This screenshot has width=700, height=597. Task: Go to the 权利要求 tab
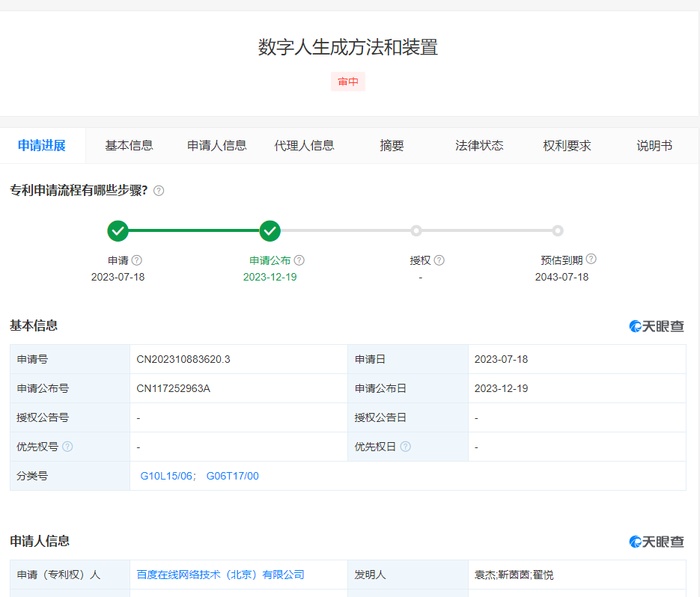567,146
